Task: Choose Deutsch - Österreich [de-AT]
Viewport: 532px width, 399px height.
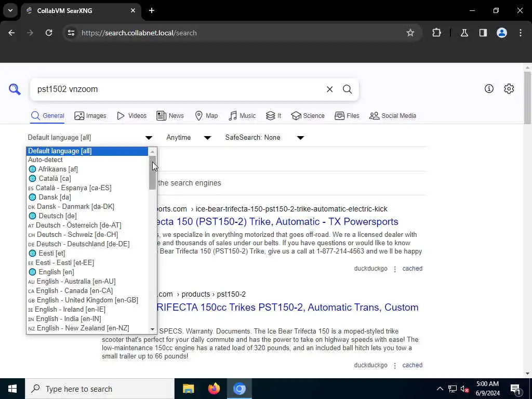Action: [87, 225]
